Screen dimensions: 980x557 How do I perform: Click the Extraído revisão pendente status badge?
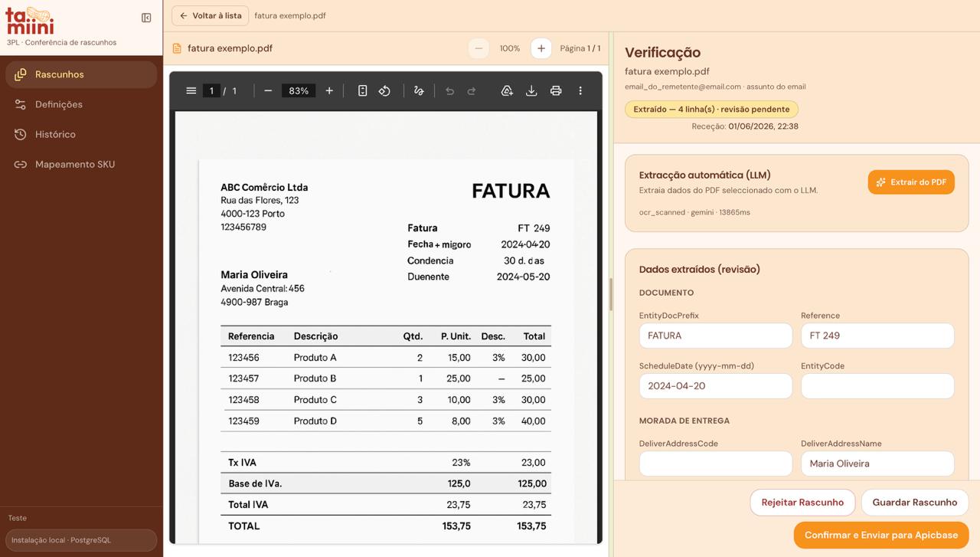[x=711, y=110]
